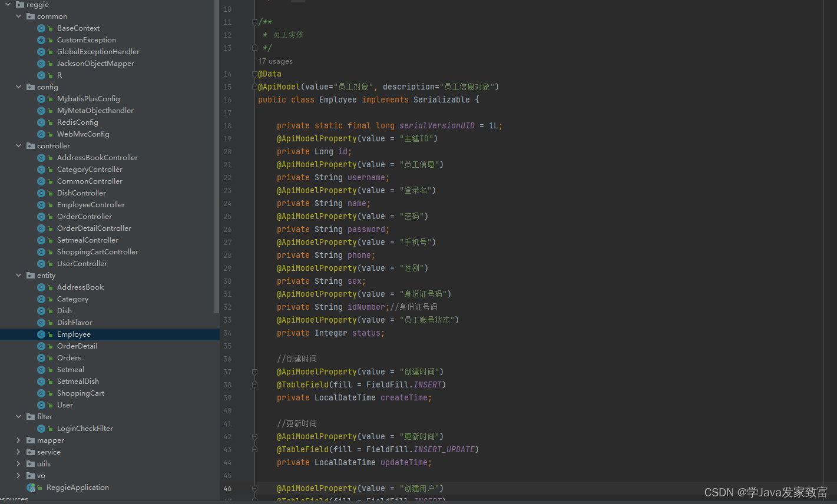Image resolution: width=837 pixels, height=504 pixels.
Task: Select the SetmealDish entity file
Action: tap(78, 382)
